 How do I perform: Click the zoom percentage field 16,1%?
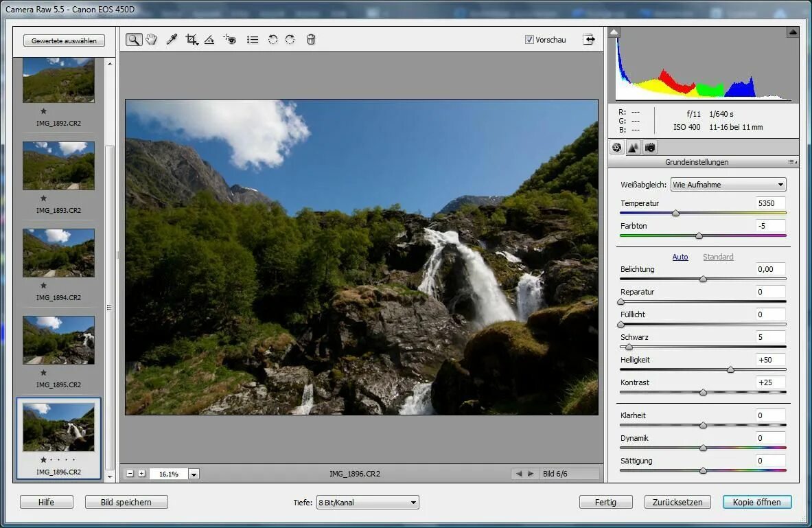(x=169, y=474)
